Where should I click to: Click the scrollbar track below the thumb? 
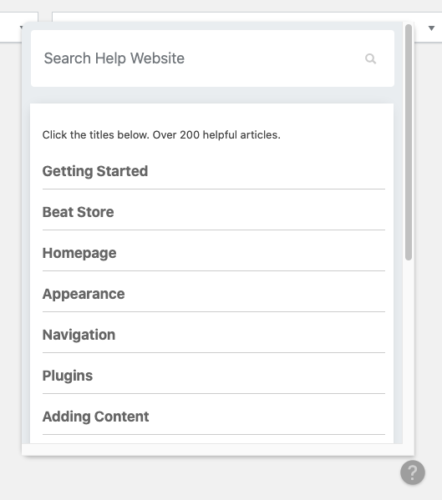tap(408, 350)
